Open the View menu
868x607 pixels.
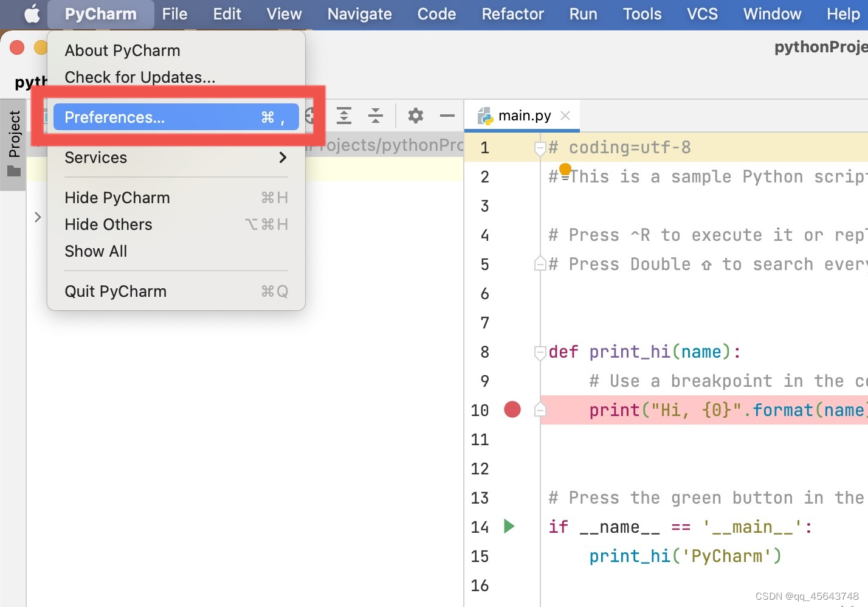coord(284,14)
